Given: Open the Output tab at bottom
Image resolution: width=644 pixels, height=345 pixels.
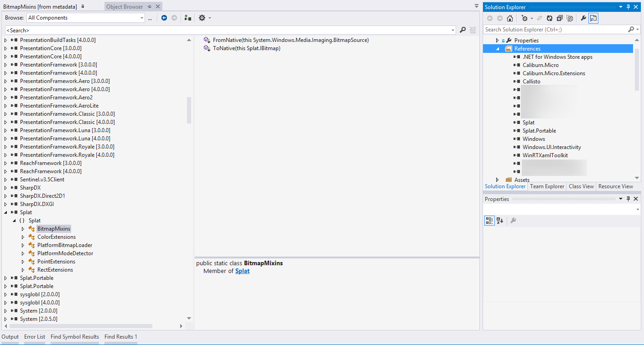Looking at the screenshot, I should (x=10, y=337).
